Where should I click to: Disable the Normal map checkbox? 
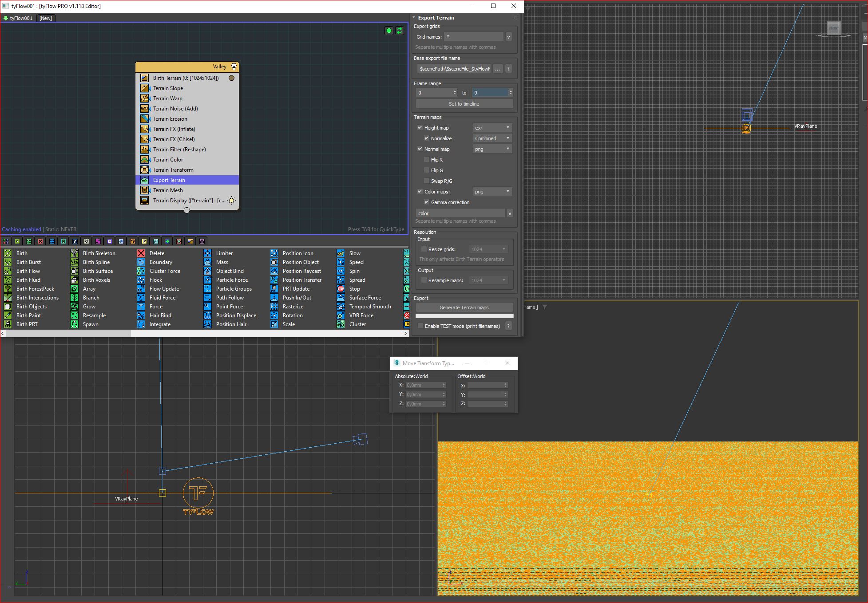(420, 149)
